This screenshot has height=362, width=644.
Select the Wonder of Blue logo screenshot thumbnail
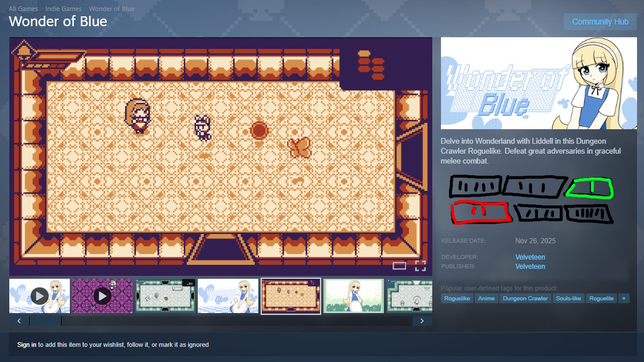tap(228, 296)
